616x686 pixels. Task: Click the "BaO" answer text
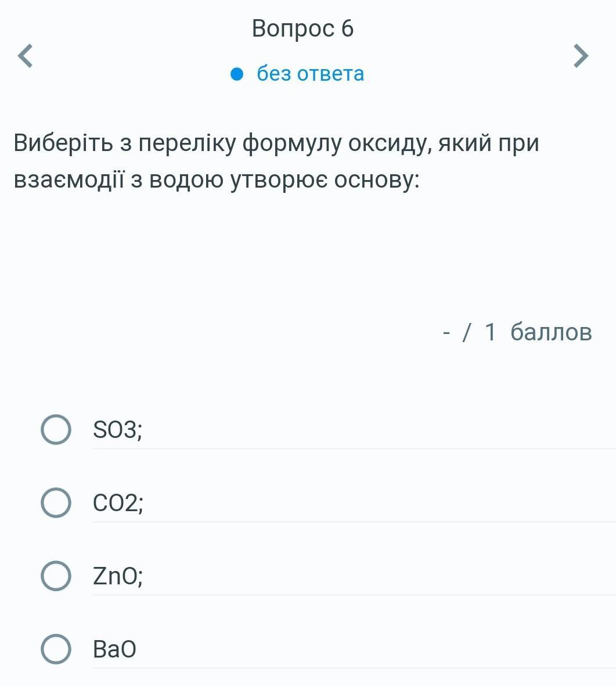coord(114,649)
